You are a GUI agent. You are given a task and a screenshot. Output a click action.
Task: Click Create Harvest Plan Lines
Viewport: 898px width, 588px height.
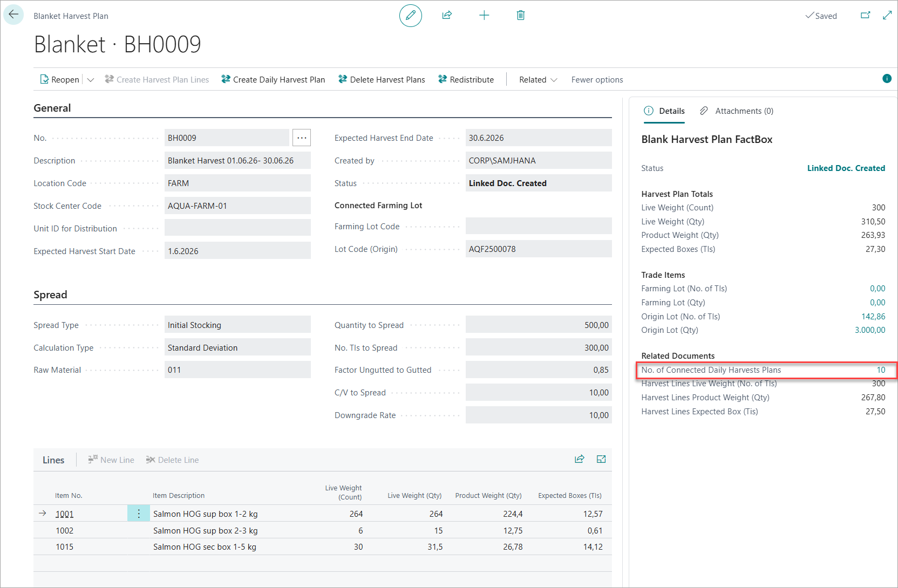pyautogui.click(x=157, y=79)
